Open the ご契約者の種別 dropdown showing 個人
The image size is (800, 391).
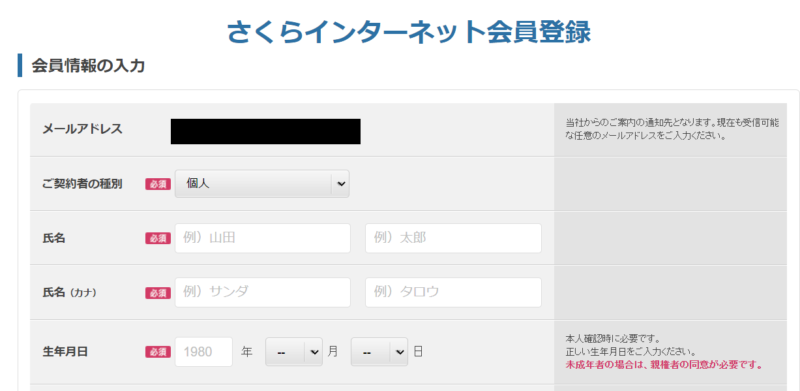point(262,184)
